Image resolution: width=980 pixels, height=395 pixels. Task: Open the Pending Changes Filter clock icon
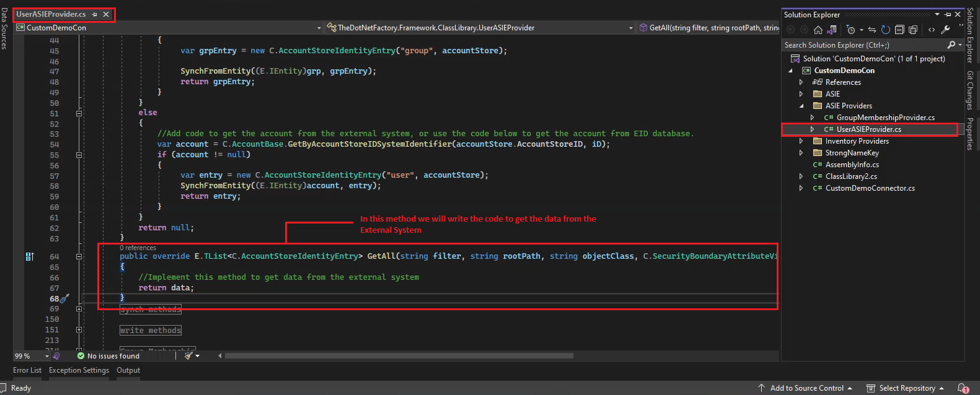pos(851,30)
